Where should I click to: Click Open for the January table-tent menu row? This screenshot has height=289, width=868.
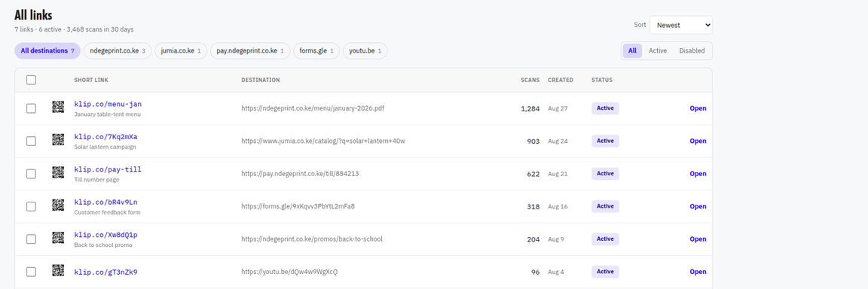[698, 108]
